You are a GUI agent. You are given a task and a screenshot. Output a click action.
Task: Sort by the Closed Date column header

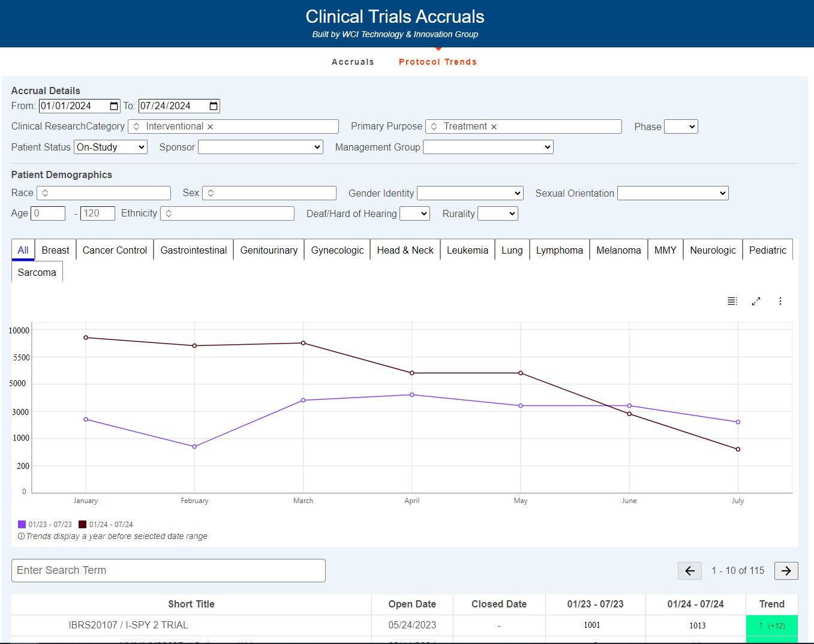click(x=499, y=604)
